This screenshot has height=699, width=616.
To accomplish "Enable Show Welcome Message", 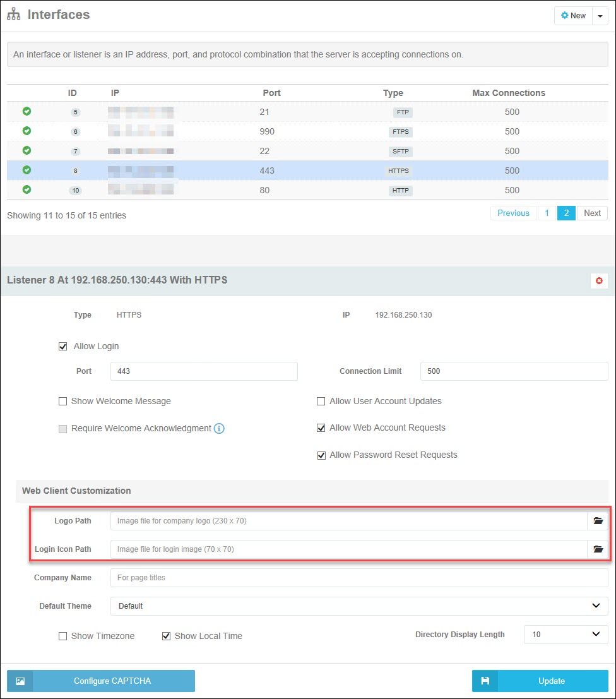I will coord(62,401).
